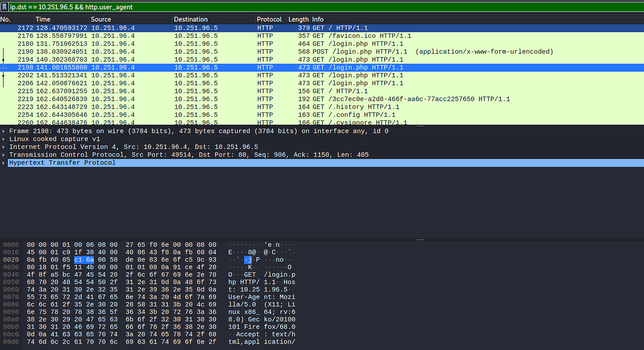Expand Transmission Control Protocol details
The width and height of the screenshot is (644, 350).
[4, 155]
